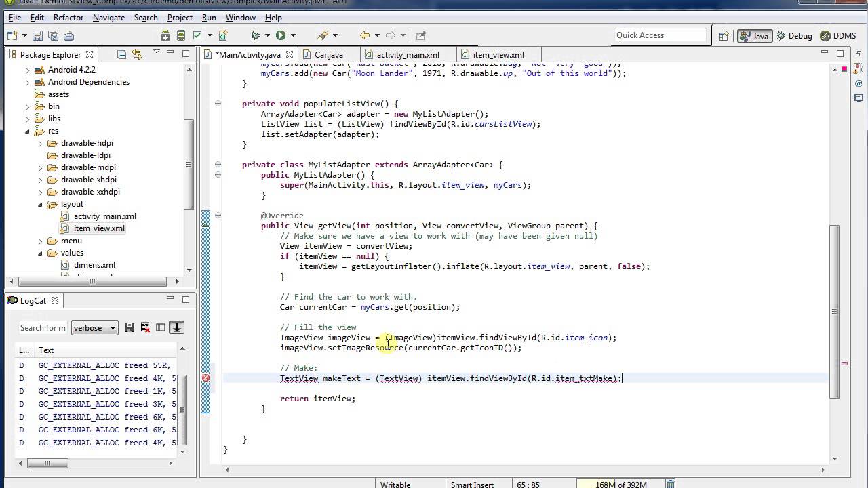Clear the LogCat log
Screen dimensions: 868x488
tap(145, 327)
